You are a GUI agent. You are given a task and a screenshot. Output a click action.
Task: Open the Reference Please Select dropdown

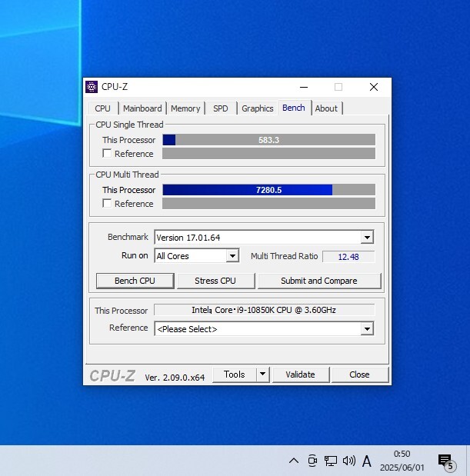tap(264, 329)
